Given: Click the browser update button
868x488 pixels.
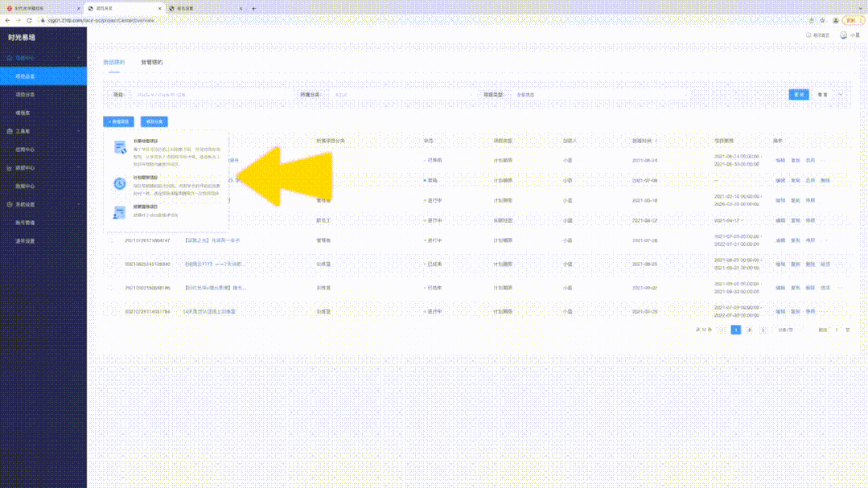Looking at the screenshot, I should pos(853,20).
